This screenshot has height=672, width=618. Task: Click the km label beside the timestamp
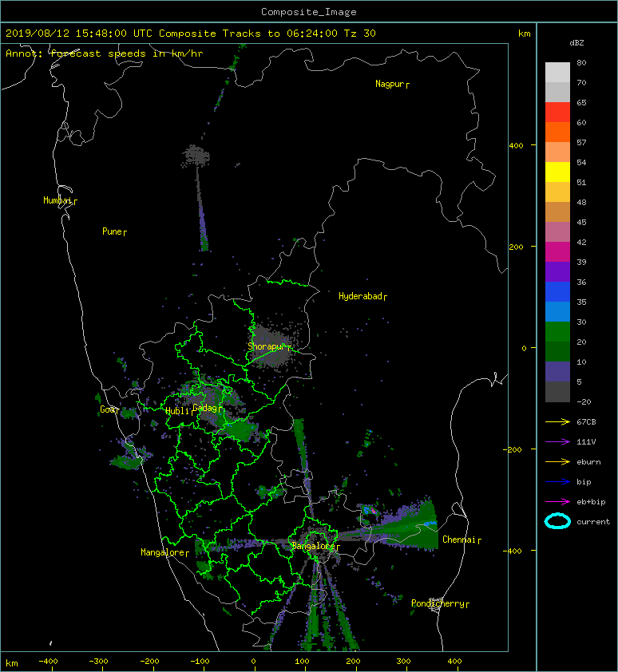pos(524,34)
